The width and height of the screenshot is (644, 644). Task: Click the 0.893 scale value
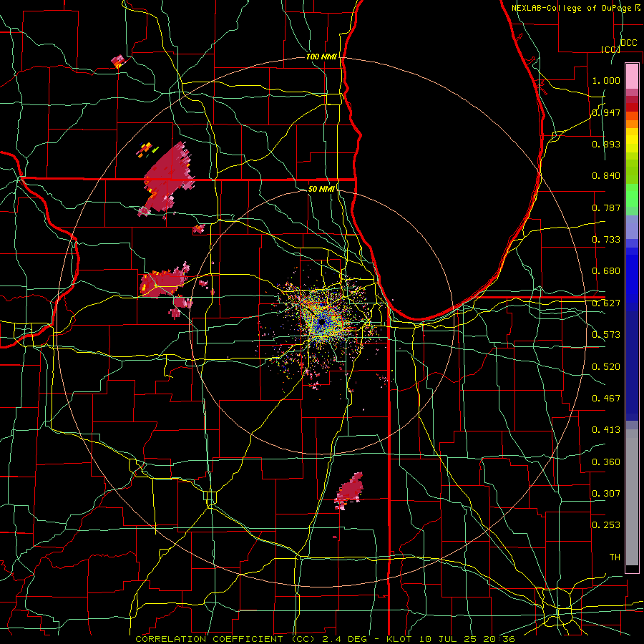[606, 144]
